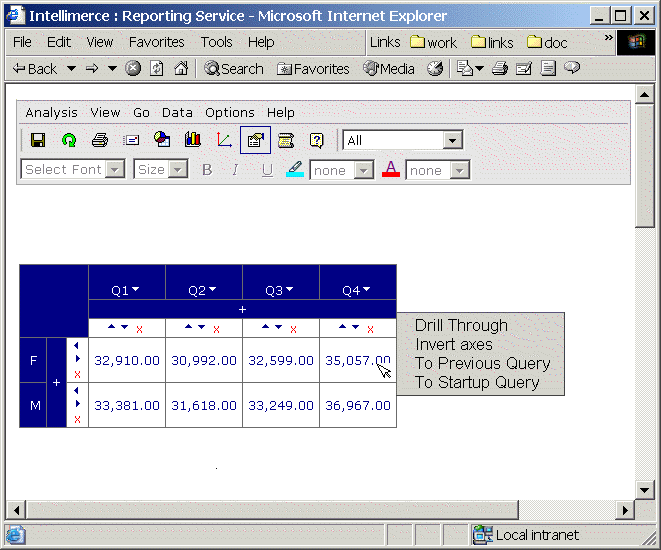The height and width of the screenshot is (550, 661).
Task: Toggle Underline formatting button
Action: (x=267, y=170)
